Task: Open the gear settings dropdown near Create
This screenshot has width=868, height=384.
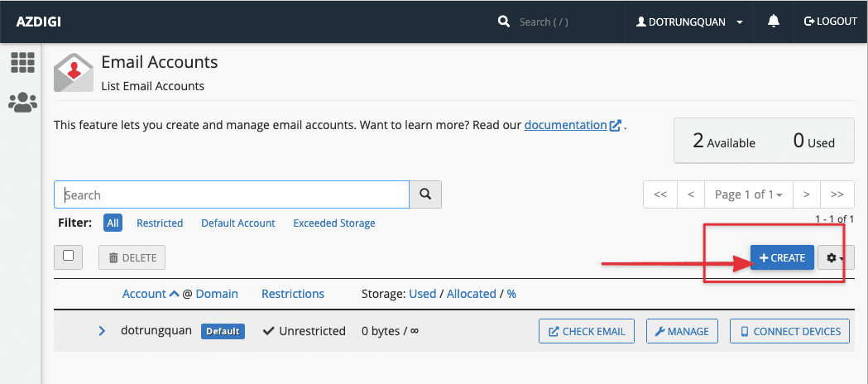Action: tap(836, 258)
